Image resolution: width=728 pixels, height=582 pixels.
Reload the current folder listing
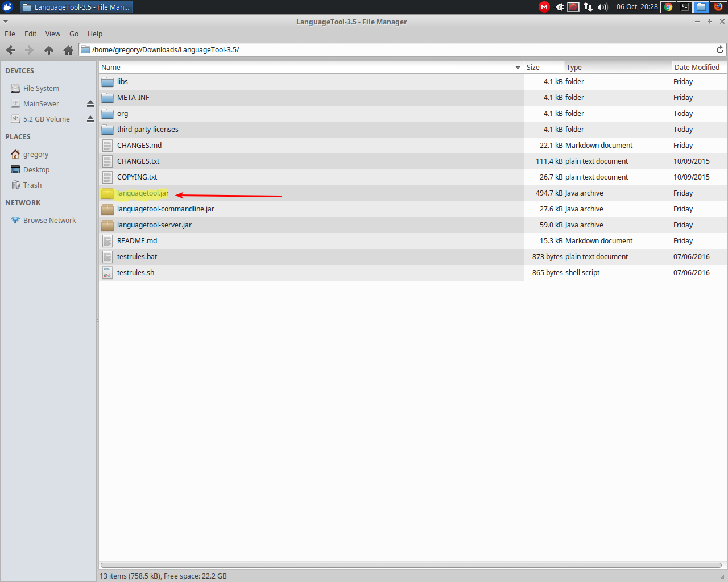719,50
